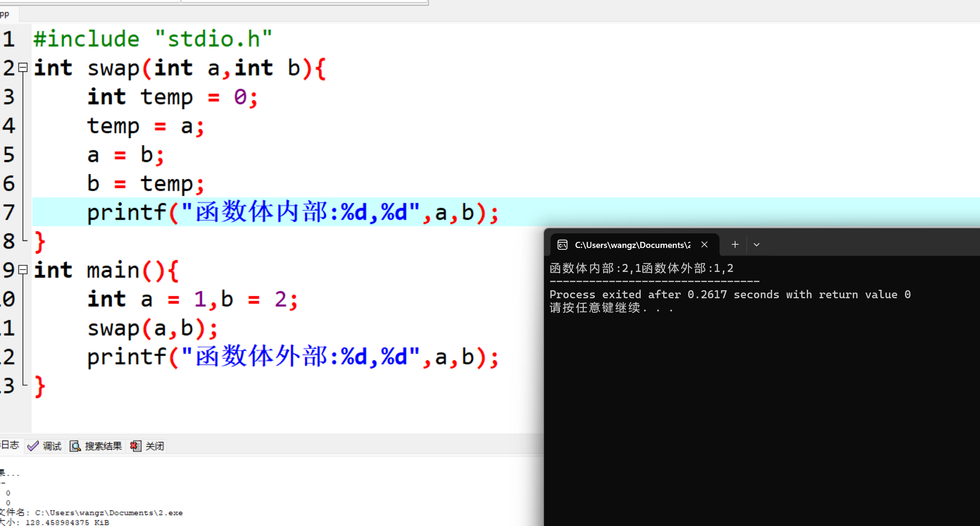Click the Process exited message in terminal

[730, 294]
